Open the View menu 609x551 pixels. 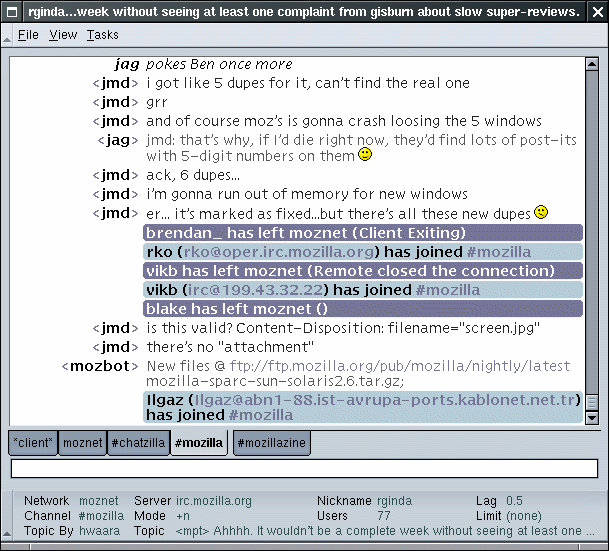coord(63,35)
